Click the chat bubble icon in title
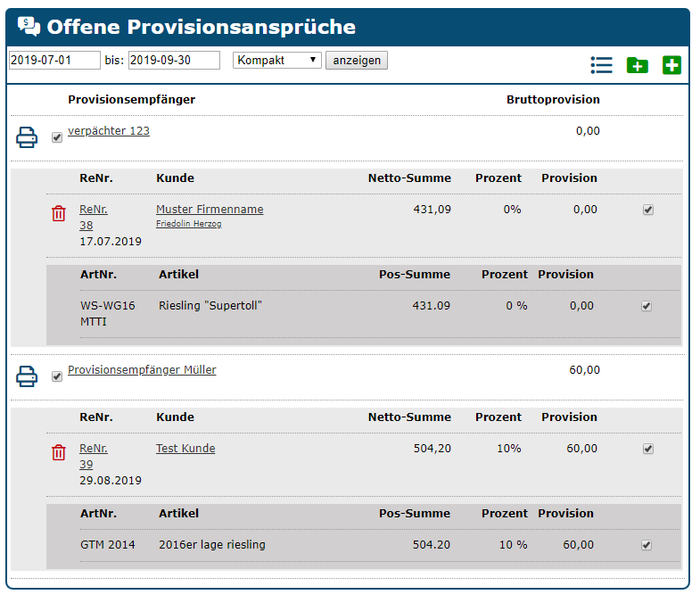The height and width of the screenshot is (611, 700). 29,27
